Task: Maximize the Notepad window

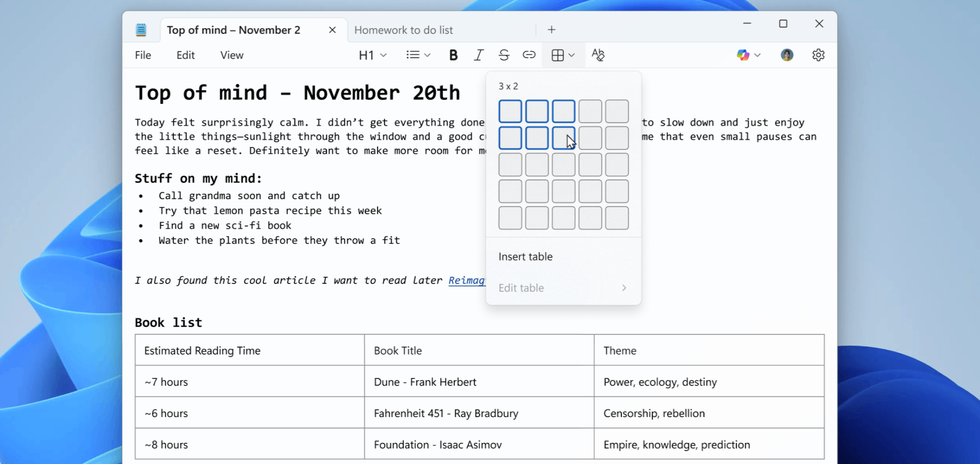Action: 783,24
